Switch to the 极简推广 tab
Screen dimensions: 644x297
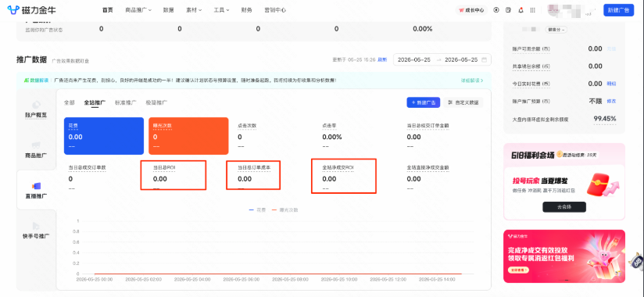(x=156, y=102)
